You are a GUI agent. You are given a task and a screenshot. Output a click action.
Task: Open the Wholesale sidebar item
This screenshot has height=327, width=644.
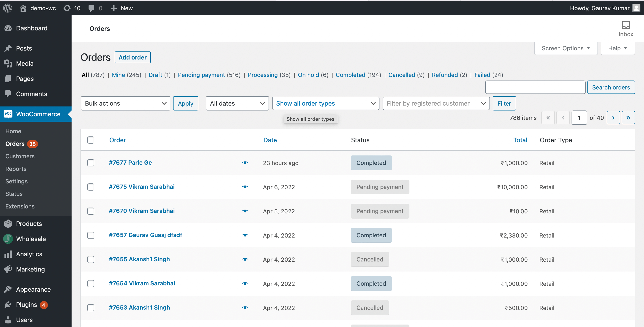click(31, 239)
